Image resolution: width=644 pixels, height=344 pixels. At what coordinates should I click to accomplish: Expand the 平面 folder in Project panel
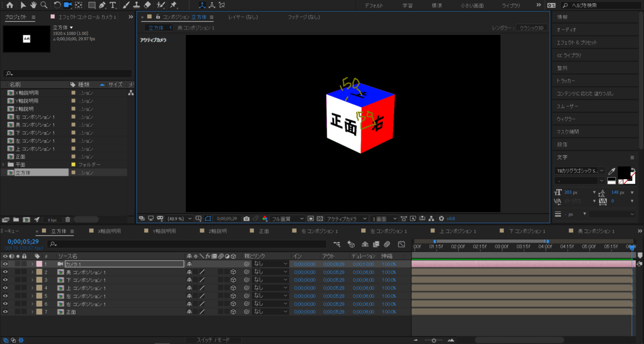coord(3,164)
